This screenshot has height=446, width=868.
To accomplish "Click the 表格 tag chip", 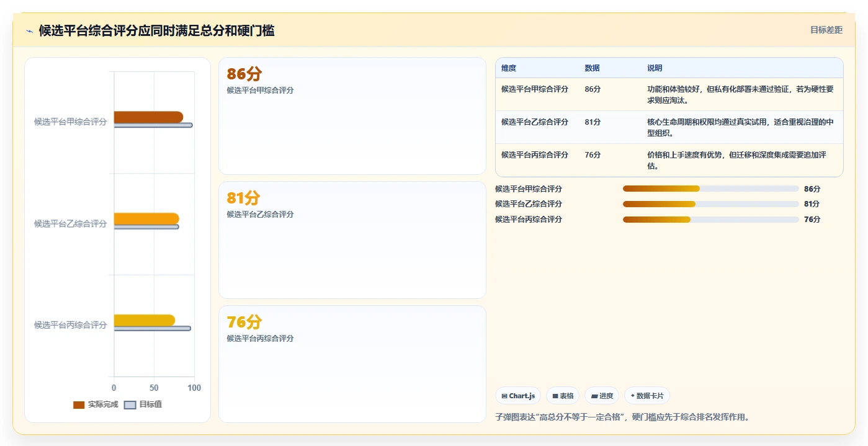I will tap(563, 396).
